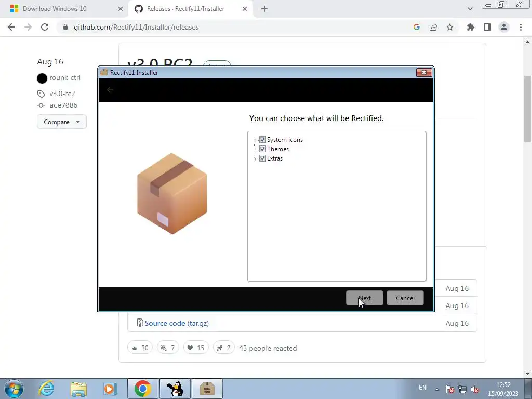
Task: Open commit ace7086 link
Action: click(63, 105)
